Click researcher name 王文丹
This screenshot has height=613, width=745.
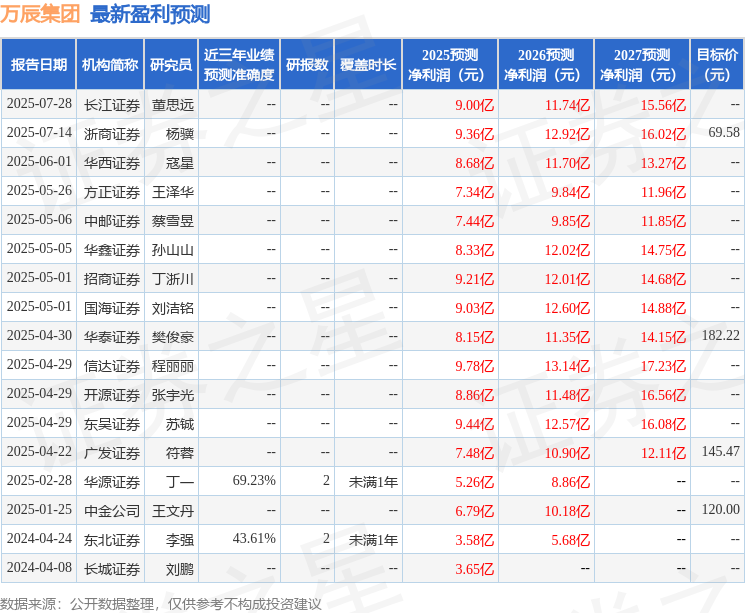tap(173, 511)
